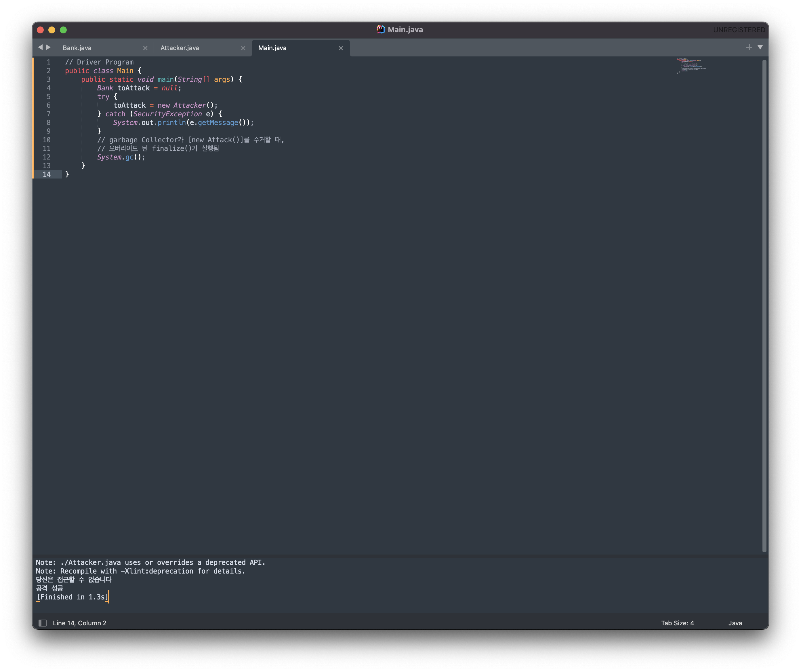The width and height of the screenshot is (801, 672).
Task: Click the back navigation arrow in tab bar
Action: point(40,47)
